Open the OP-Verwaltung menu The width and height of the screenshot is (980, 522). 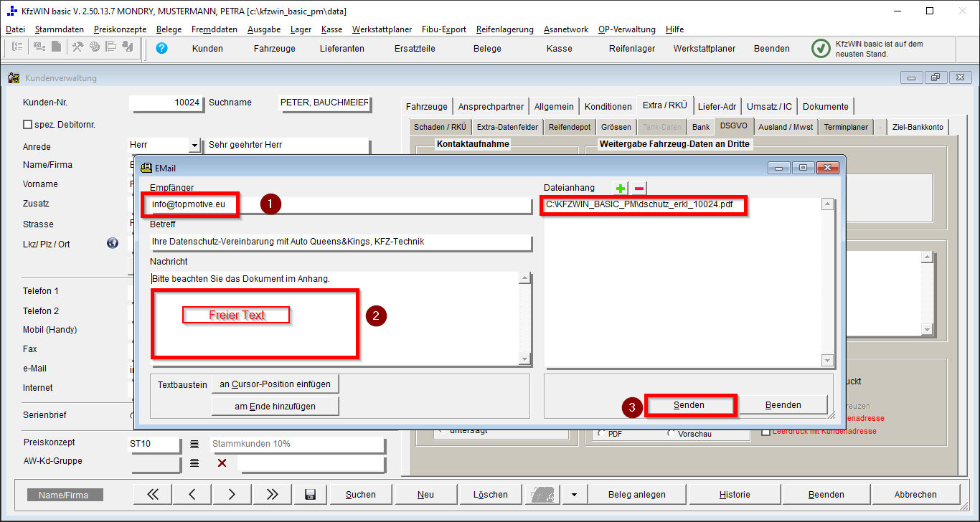[627, 29]
